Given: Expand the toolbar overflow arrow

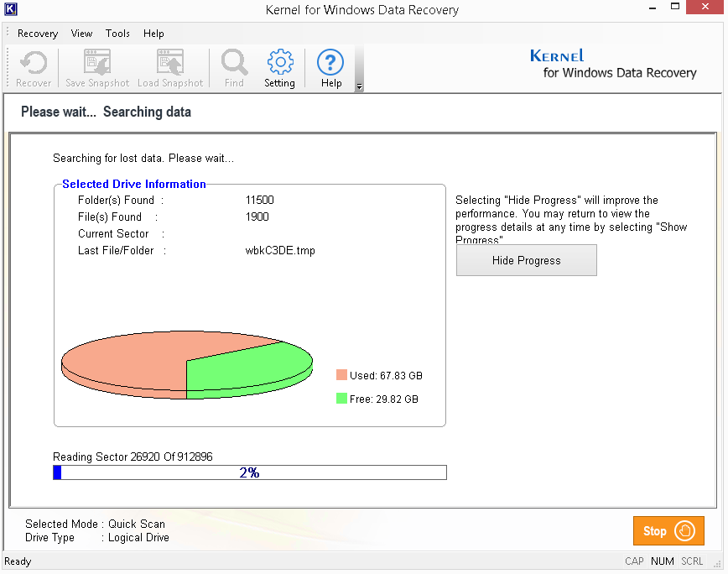Looking at the screenshot, I should [x=359, y=86].
